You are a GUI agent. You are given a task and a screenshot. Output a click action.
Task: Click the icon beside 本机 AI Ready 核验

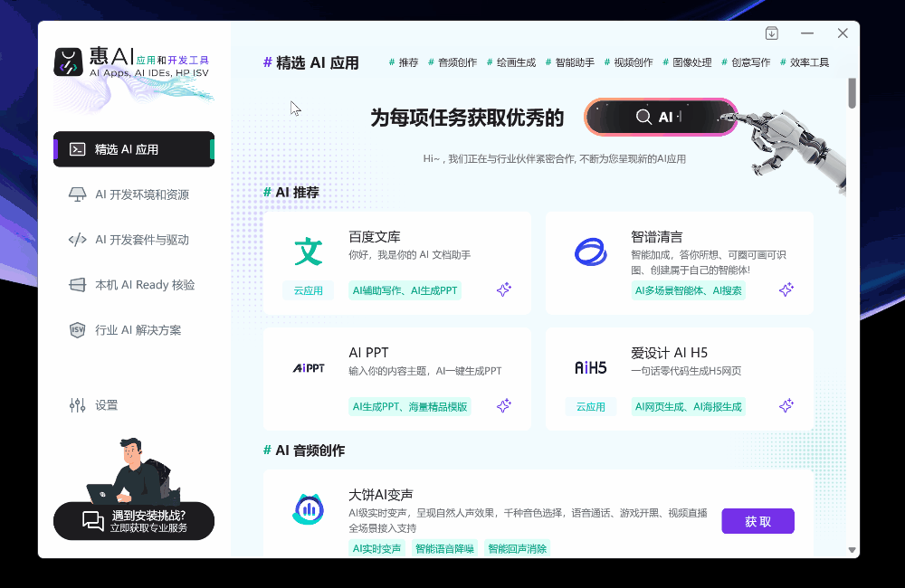pos(77,285)
